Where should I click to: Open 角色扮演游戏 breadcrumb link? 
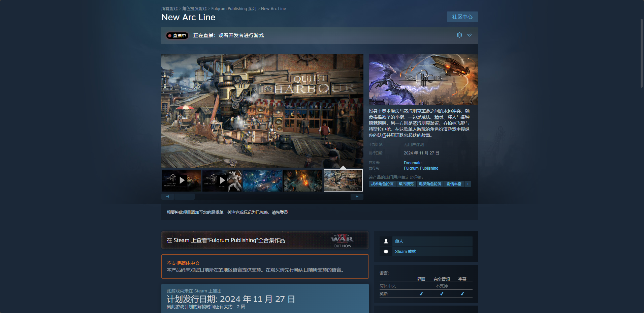click(x=194, y=9)
